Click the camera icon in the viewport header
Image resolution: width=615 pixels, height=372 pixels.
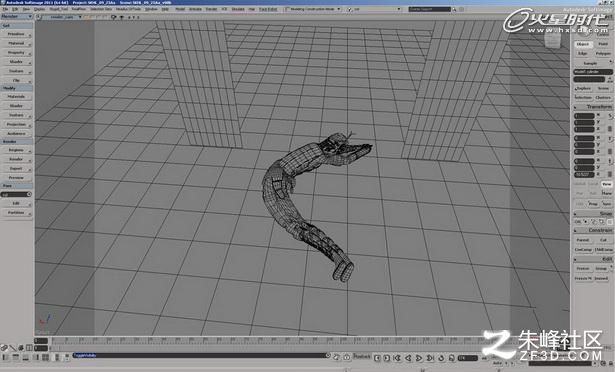tap(114, 17)
